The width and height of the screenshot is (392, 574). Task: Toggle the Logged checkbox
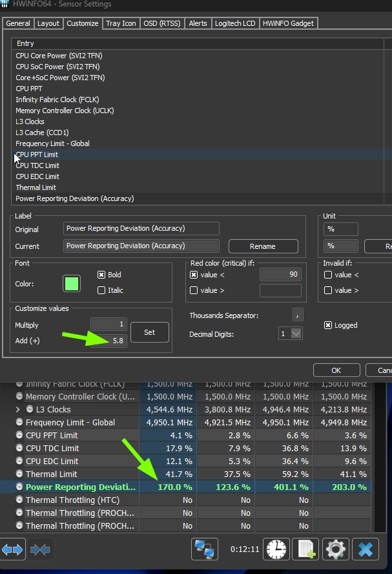328,325
